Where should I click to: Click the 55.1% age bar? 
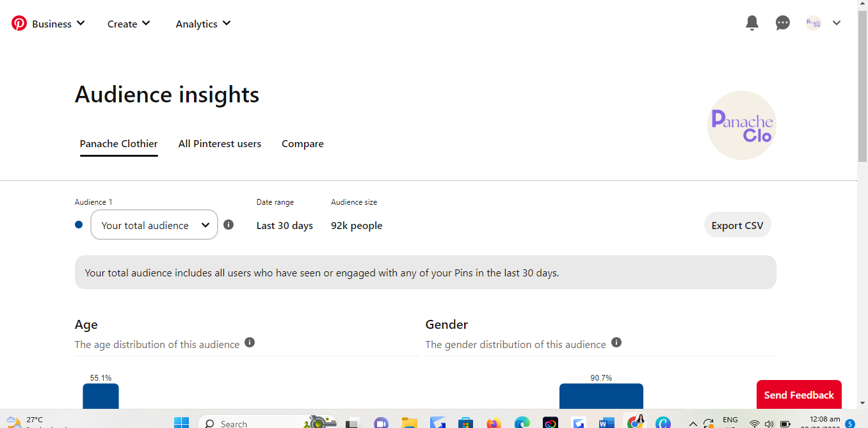(x=100, y=396)
